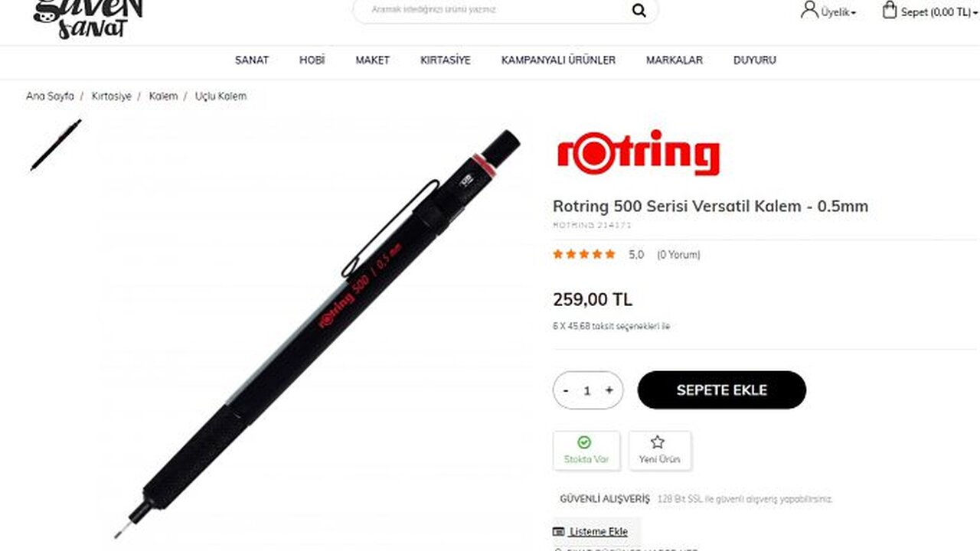Select the pen thumbnail image
Image resolution: width=980 pixels, height=551 pixels.
[56, 145]
